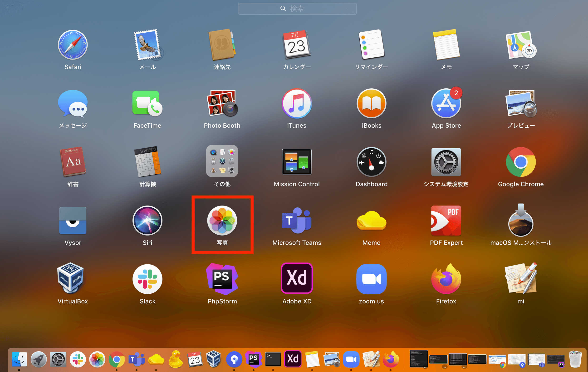Open the zoom.us application icon
The image size is (588, 372).
pos(371,279)
